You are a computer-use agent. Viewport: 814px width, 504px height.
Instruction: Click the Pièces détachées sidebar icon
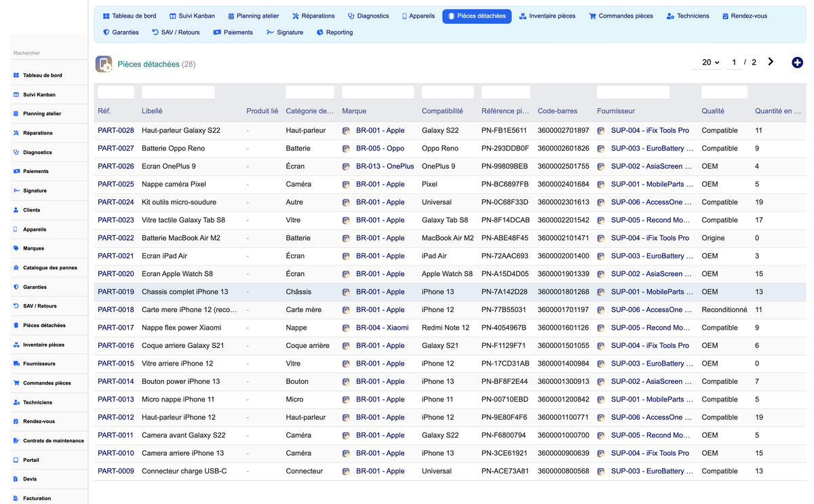(16, 326)
